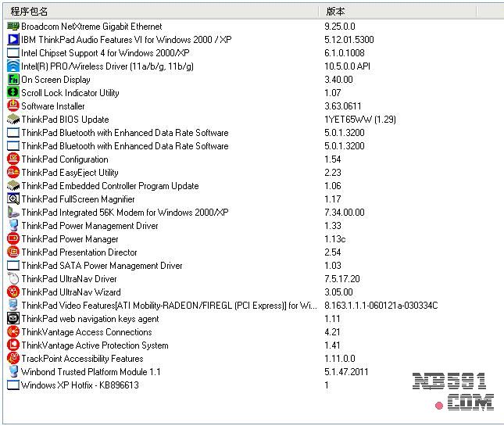Click the 7.5.17.20 UltraNav version
This screenshot has height=433, width=504.
[342, 279]
